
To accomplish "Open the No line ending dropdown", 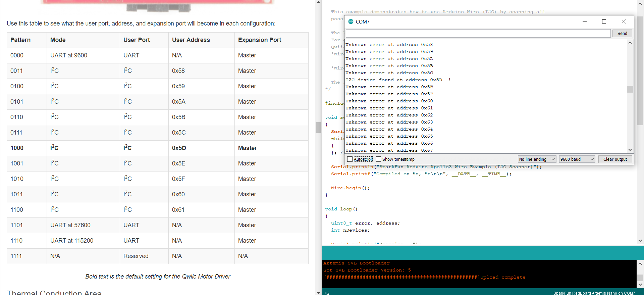I will click(537, 159).
